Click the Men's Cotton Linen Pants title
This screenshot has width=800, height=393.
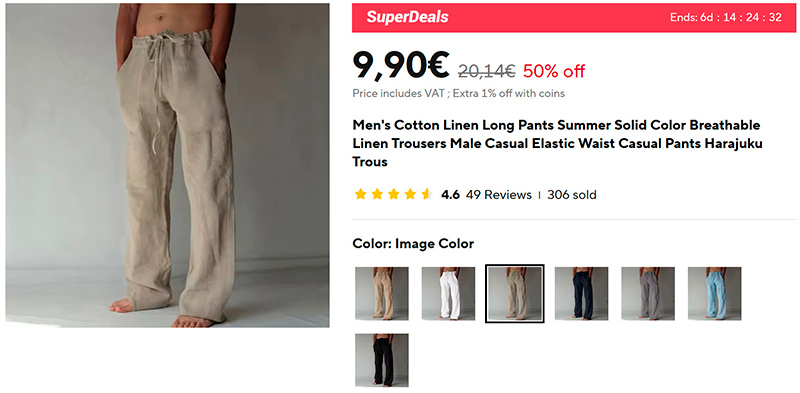coord(557,143)
